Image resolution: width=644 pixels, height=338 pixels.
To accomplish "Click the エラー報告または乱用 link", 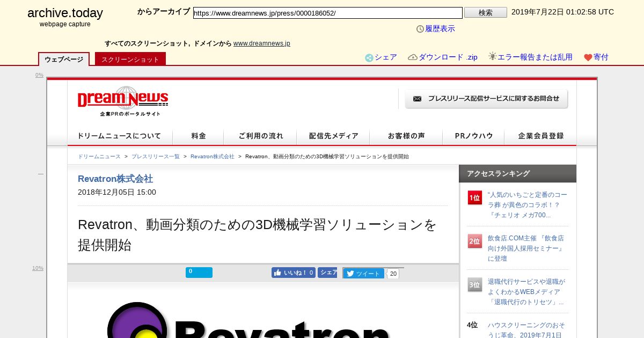I will coord(535,57).
